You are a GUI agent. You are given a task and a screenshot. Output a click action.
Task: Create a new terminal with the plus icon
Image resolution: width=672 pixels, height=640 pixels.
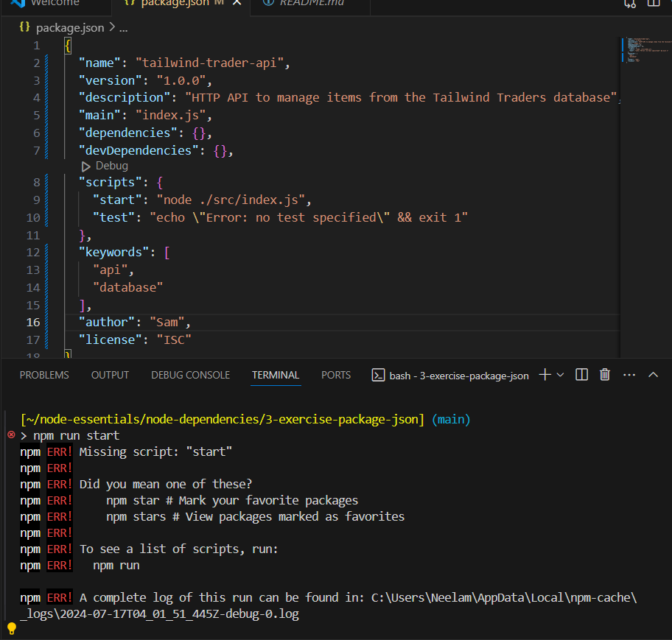coord(545,375)
